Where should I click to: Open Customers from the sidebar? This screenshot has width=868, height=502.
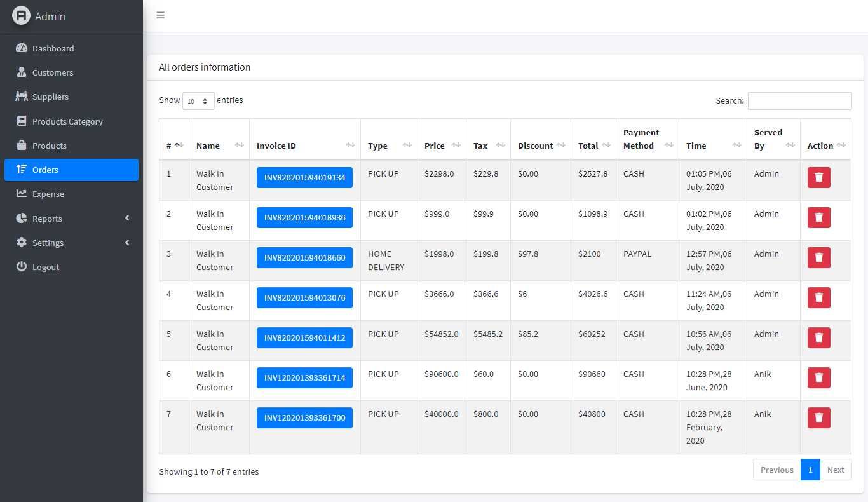pos(53,72)
